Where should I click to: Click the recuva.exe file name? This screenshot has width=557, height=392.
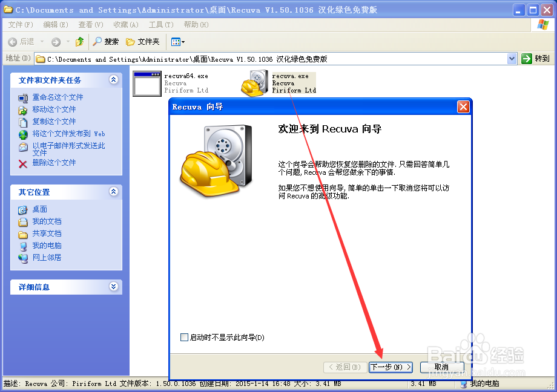point(290,76)
